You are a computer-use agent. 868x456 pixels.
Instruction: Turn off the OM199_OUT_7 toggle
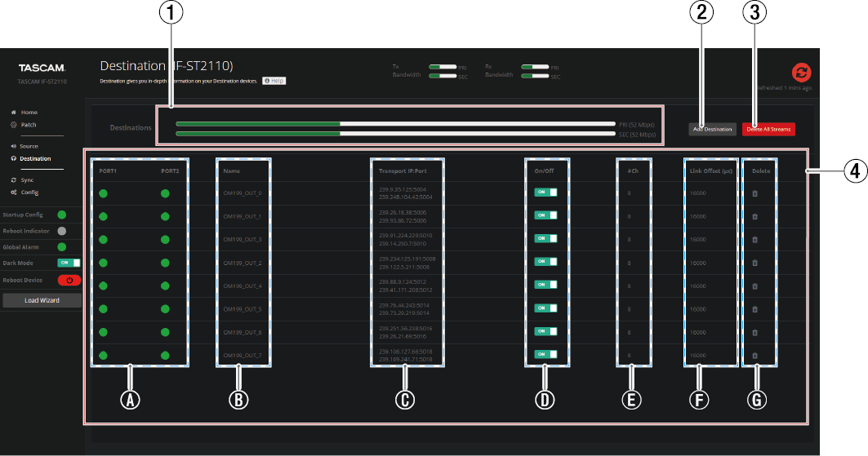click(x=545, y=354)
